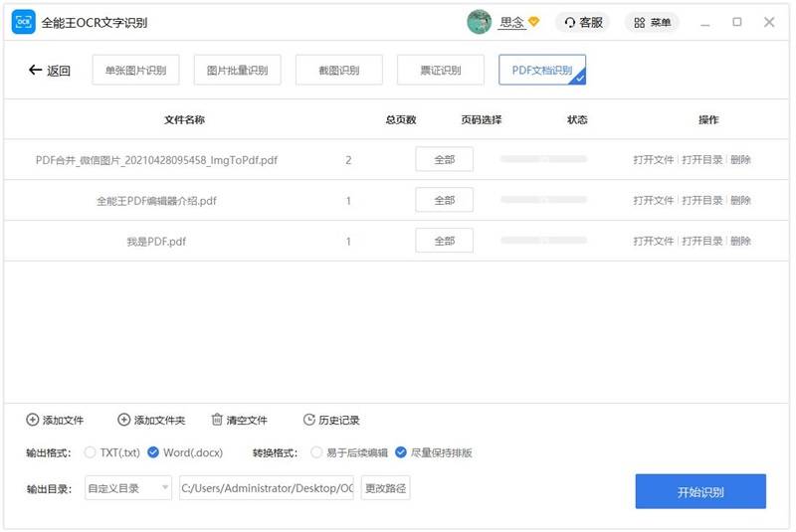The image size is (796, 532).
Task: Click the 页码选择 column header
Action: [x=482, y=119]
